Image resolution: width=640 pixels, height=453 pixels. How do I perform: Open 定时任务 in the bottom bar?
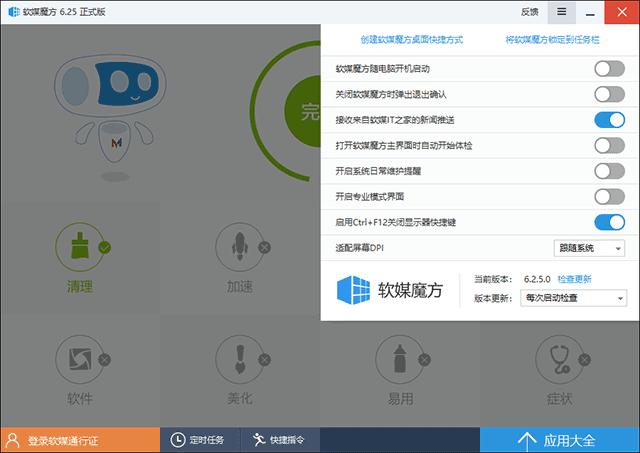pyautogui.click(x=203, y=440)
